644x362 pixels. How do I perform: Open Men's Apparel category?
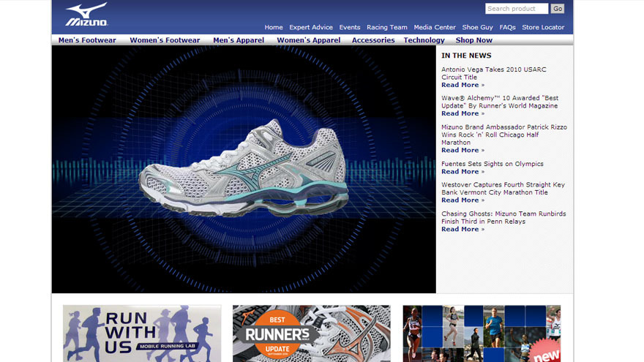239,40
